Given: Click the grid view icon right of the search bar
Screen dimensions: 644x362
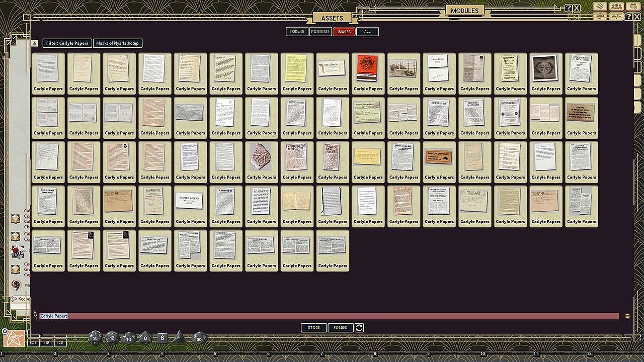Looking at the screenshot, I should point(627,316).
